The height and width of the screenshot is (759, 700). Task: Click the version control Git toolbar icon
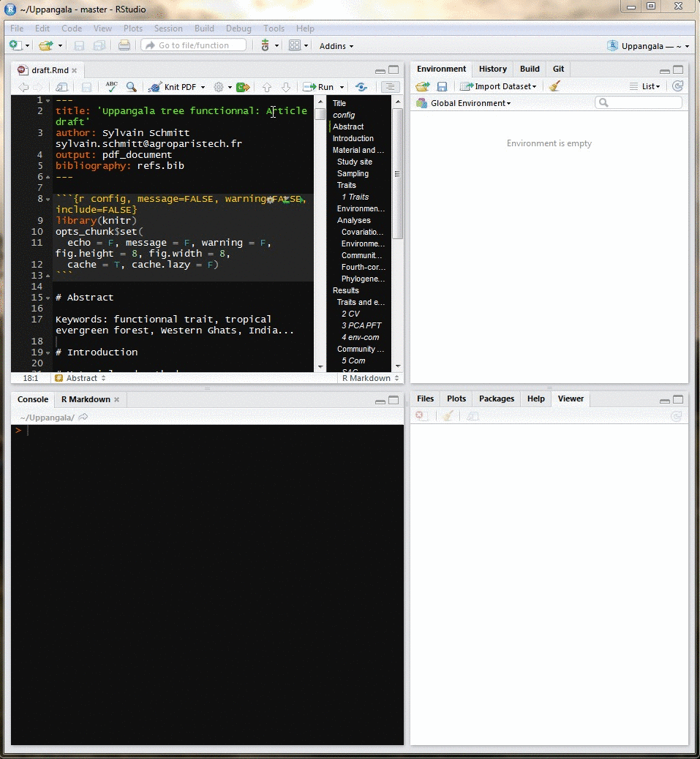[x=265, y=45]
